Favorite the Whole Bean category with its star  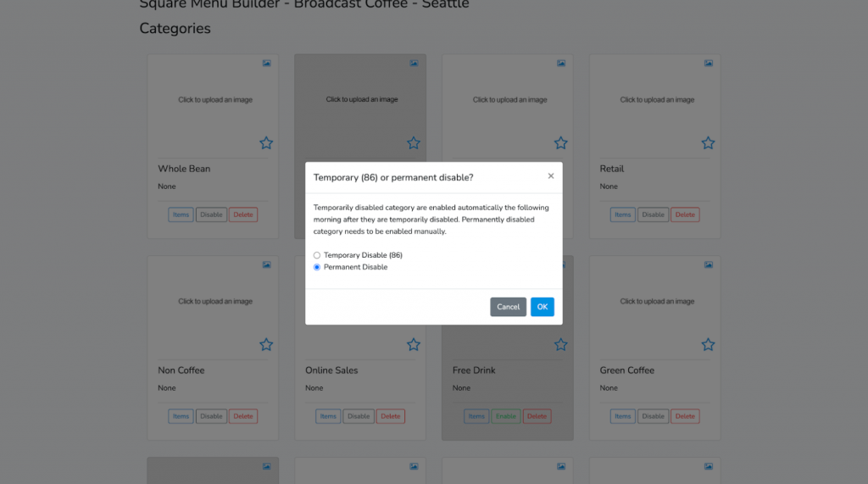(266, 143)
